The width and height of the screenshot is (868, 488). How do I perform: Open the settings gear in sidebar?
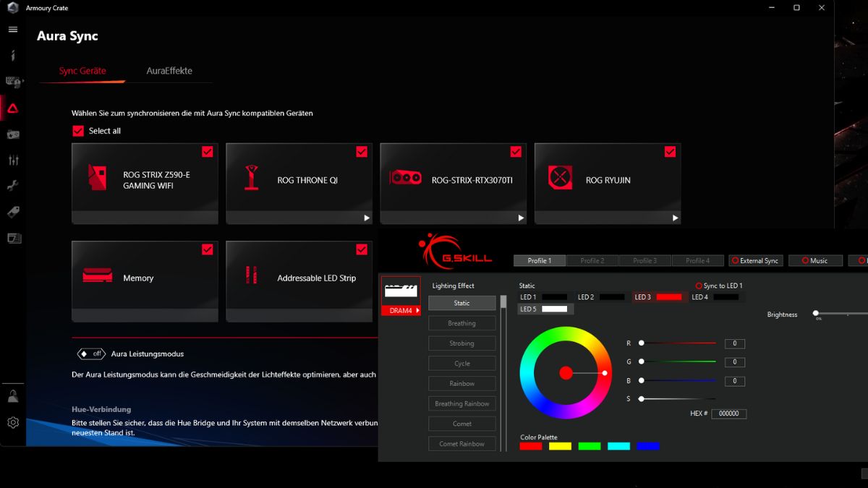click(x=13, y=423)
